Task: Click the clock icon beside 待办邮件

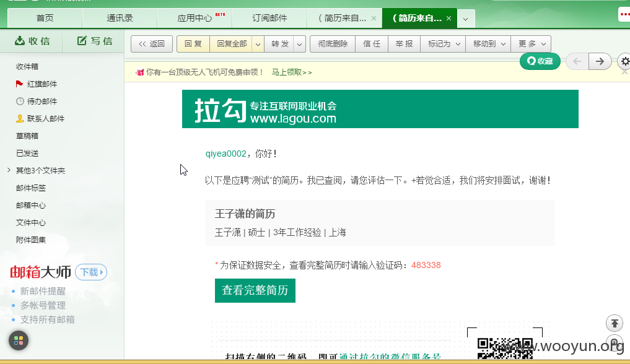Action: [20, 101]
